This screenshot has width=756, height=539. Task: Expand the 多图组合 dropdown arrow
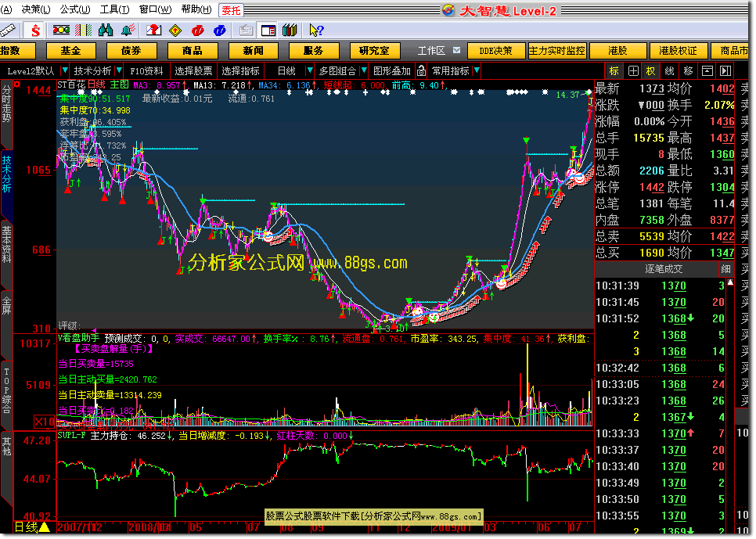pyautogui.click(x=364, y=71)
